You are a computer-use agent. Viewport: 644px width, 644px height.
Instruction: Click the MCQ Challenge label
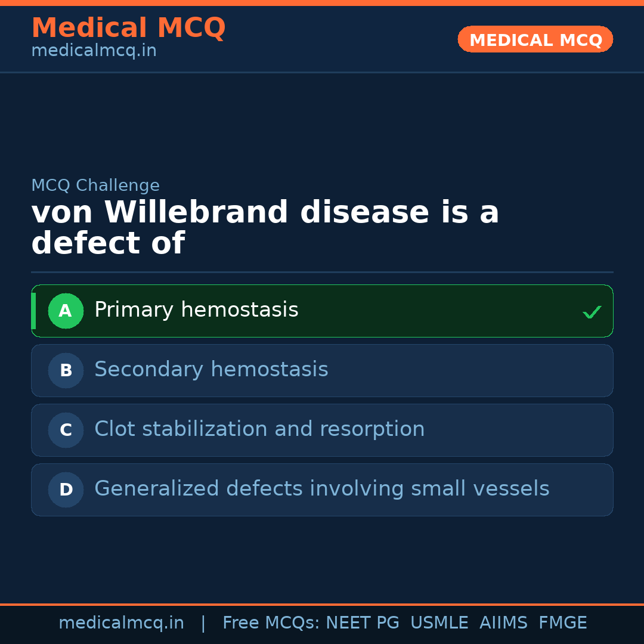95,185
